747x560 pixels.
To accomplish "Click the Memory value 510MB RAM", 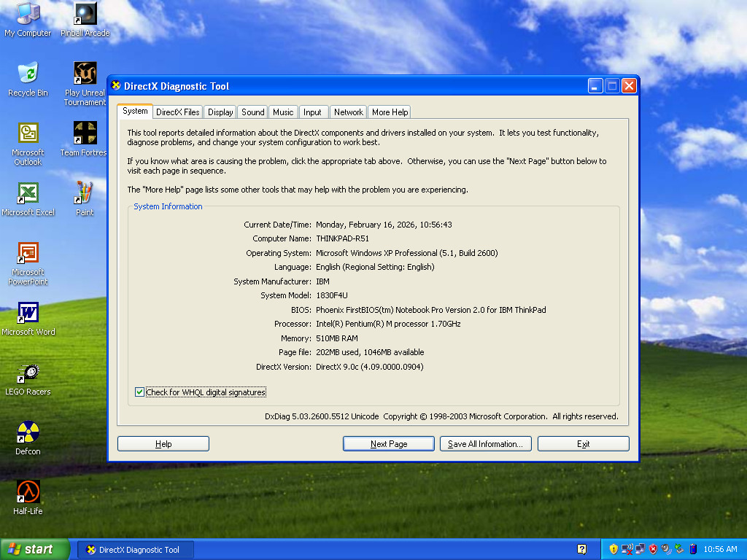I will pyautogui.click(x=337, y=338).
